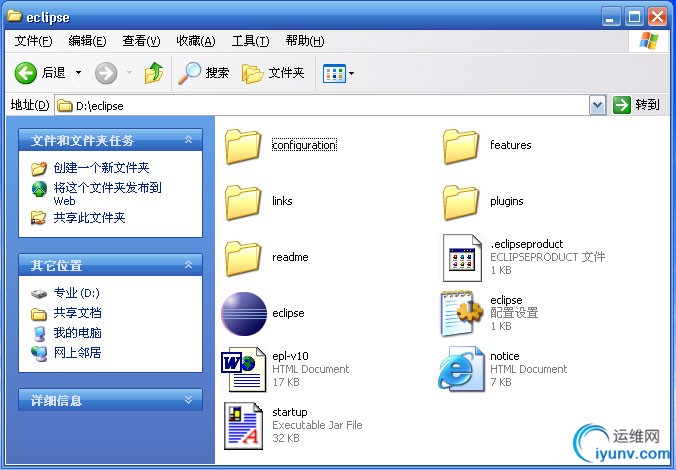Toggle the Folders pane toolbar button
The width and height of the screenshot is (676, 470).
pyautogui.click(x=273, y=73)
